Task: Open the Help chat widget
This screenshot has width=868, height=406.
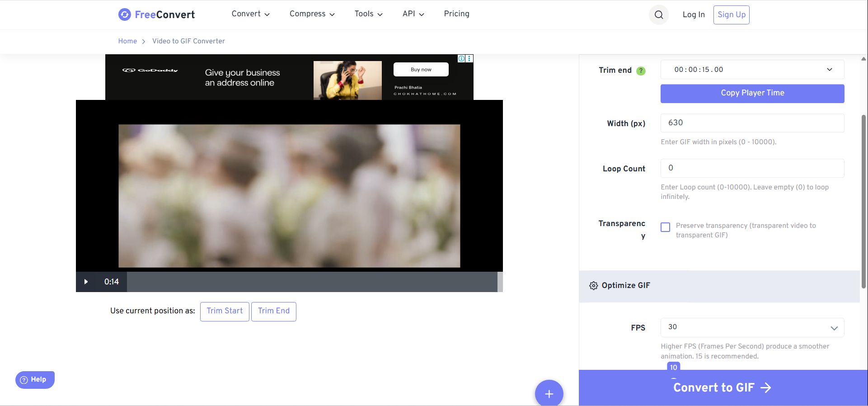Action: tap(35, 380)
